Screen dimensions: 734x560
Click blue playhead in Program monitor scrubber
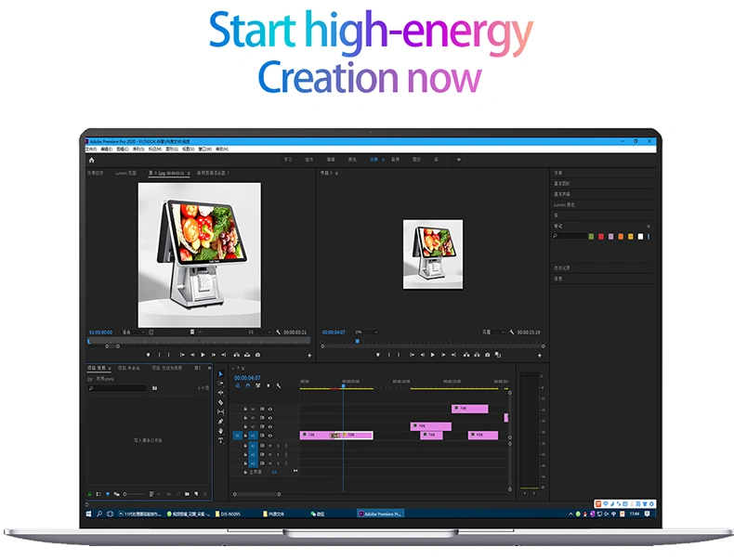(358, 341)
